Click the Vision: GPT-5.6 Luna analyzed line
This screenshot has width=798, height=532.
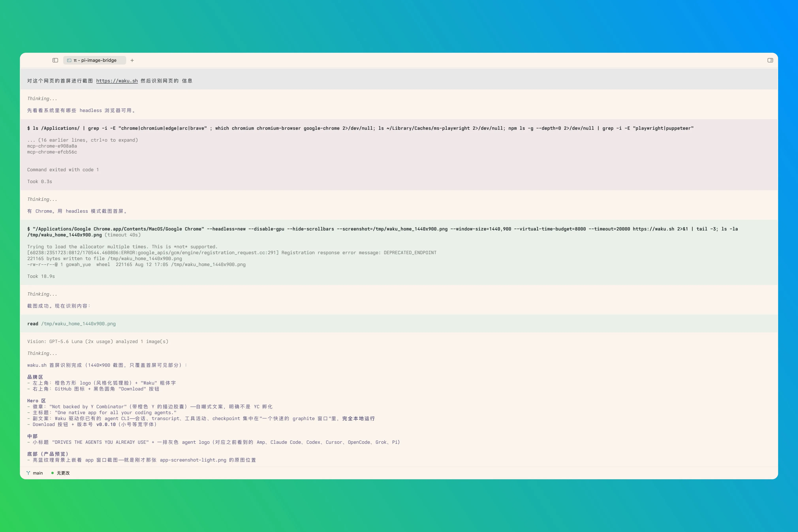click(98, 342)
